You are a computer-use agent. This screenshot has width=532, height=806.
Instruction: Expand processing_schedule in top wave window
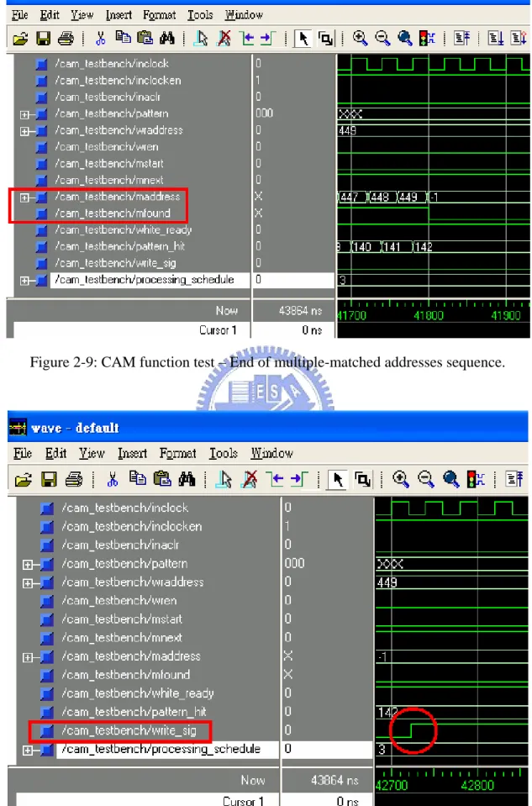(24, 280)
